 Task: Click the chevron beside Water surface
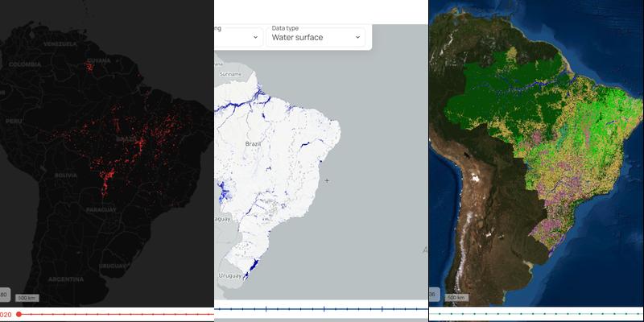(357, 37)
